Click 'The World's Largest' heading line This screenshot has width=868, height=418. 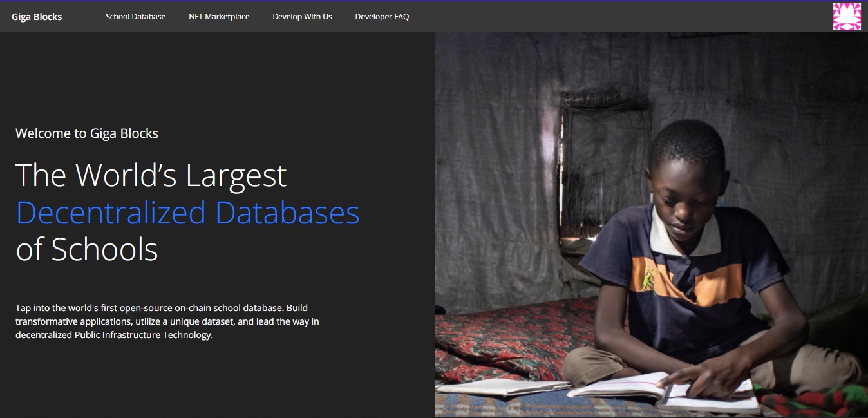coord(151,175)
